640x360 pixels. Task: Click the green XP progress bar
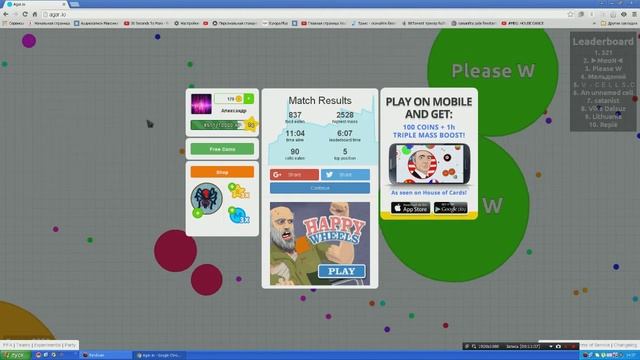click(218, 125)
